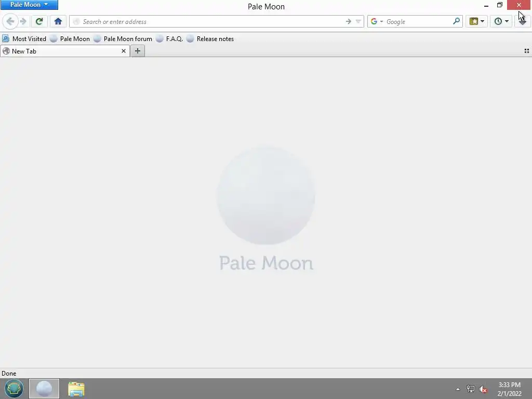
Task: Open the Pale Moon application menu
Action: [x=29, y=5]
